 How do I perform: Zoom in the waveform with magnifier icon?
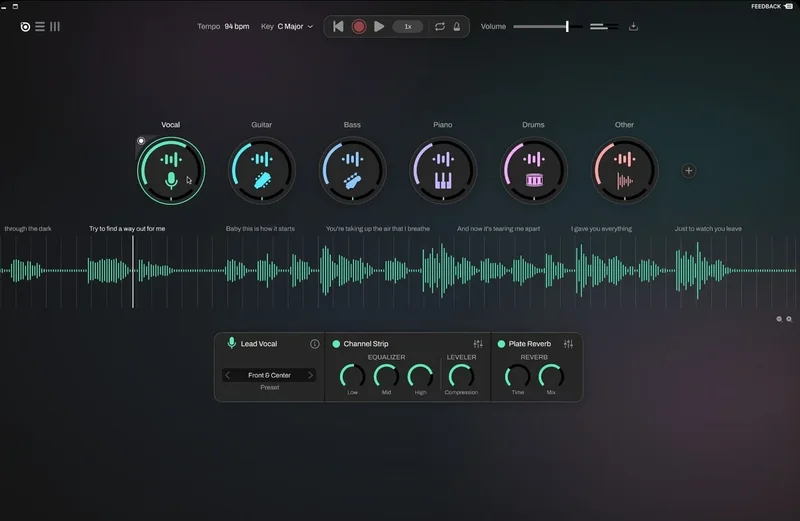pos(789,319)
